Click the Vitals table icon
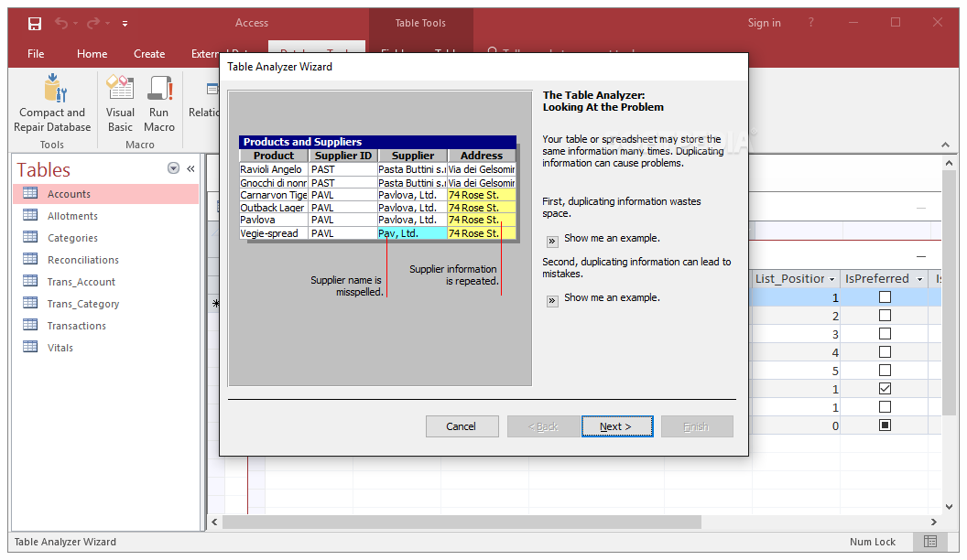Image resolution: width=967 pixels, height=560 pixels. [x=30, y=347]
